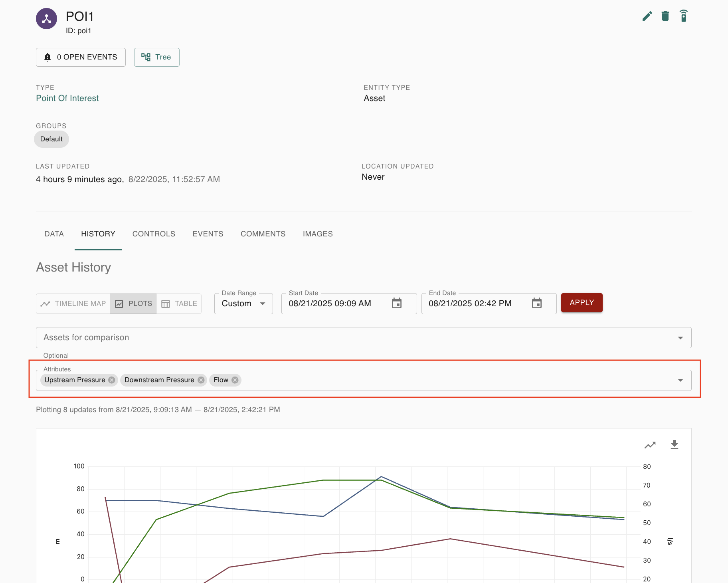Open the Date Range dropdown
728x583 pixels.
[x=243, y=303]
